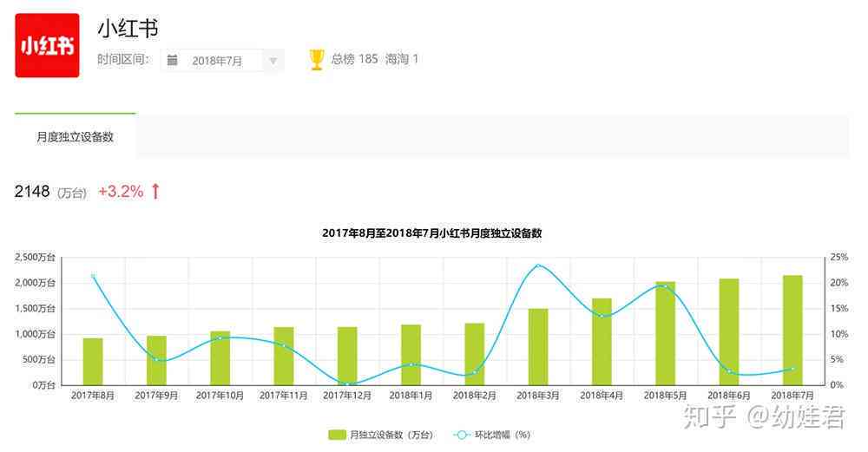Click the 2017年12月 x-axis label

347,396
